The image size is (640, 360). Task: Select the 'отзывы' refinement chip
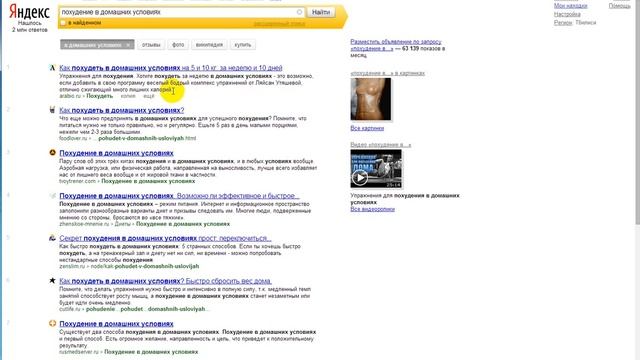pyautogui.click(x=151, y=45)
